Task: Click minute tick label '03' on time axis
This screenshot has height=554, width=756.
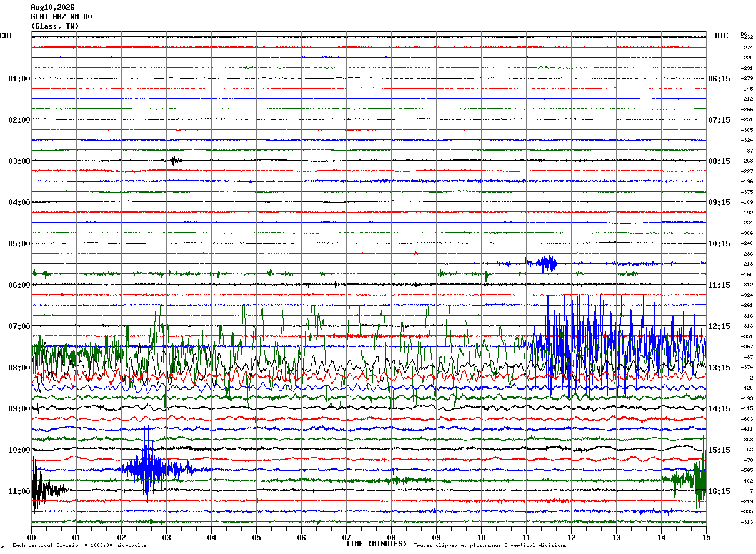Action: point(167,538)
